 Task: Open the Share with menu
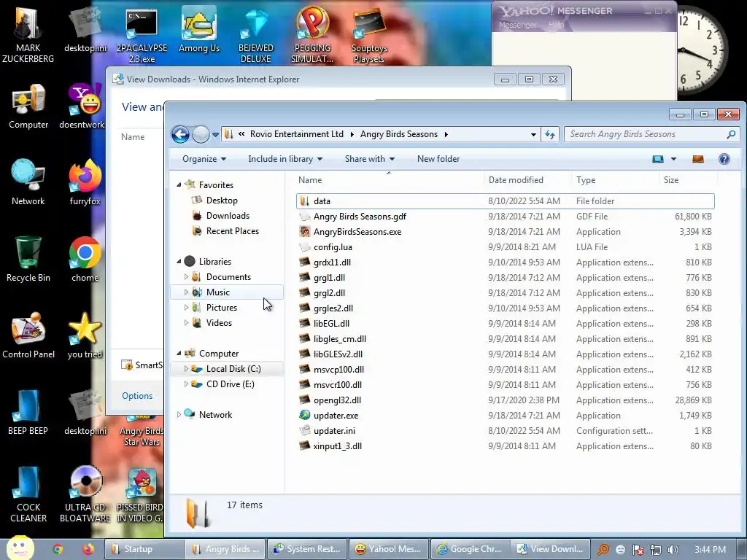coord(370,159)
